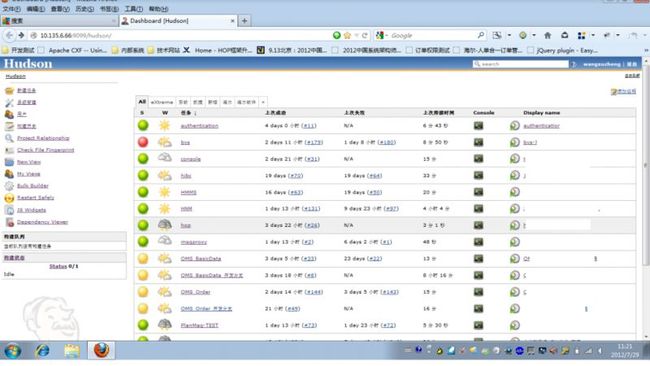This screenshot has width=650, height=366.
Task: Click yellow status ball of OMS_BasicData job
Action: point(143,259)
